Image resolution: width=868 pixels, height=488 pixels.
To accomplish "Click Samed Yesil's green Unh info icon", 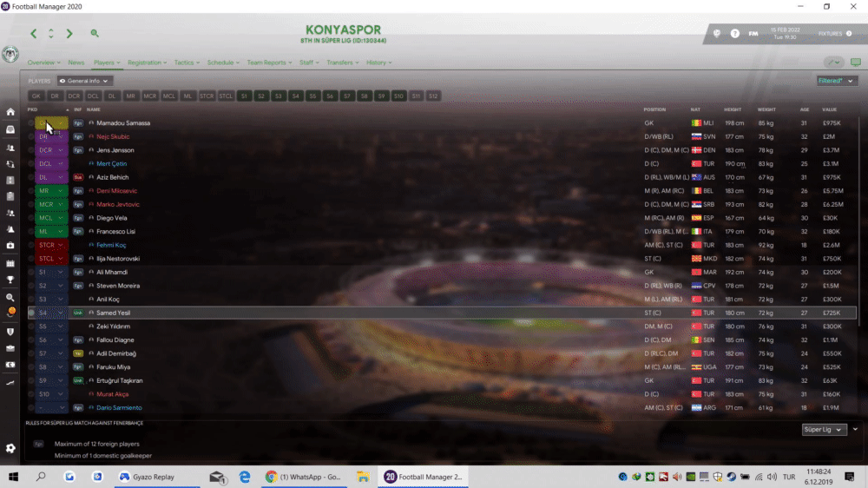I will (x=78, y=313).
